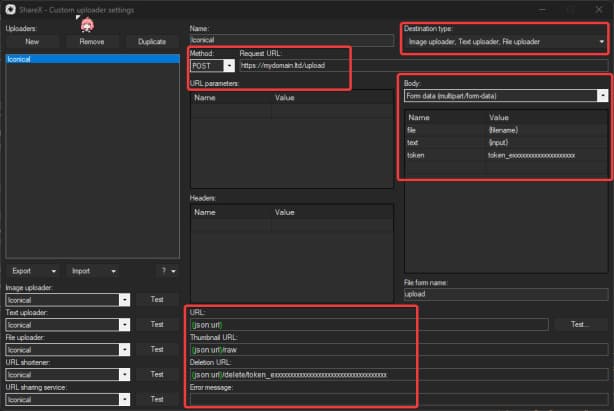Image resolution: width=614 pixels, height=411 pixels.
Task: Open the Import dropdown button
Action: 93,271
